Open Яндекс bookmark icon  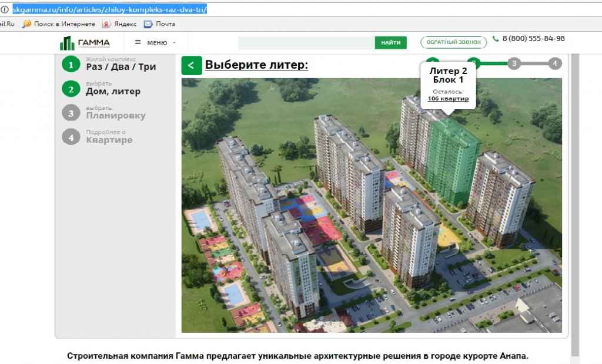(106, 24)
